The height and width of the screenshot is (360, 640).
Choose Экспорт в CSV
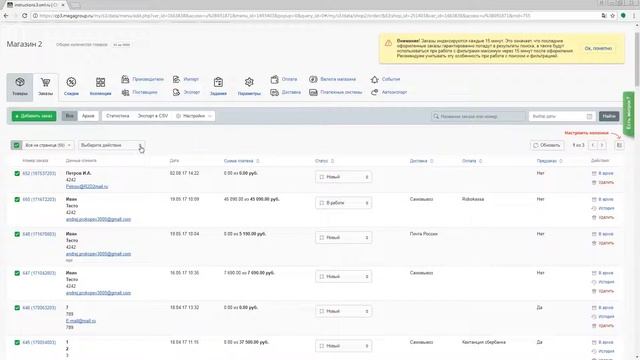point(153,116)
